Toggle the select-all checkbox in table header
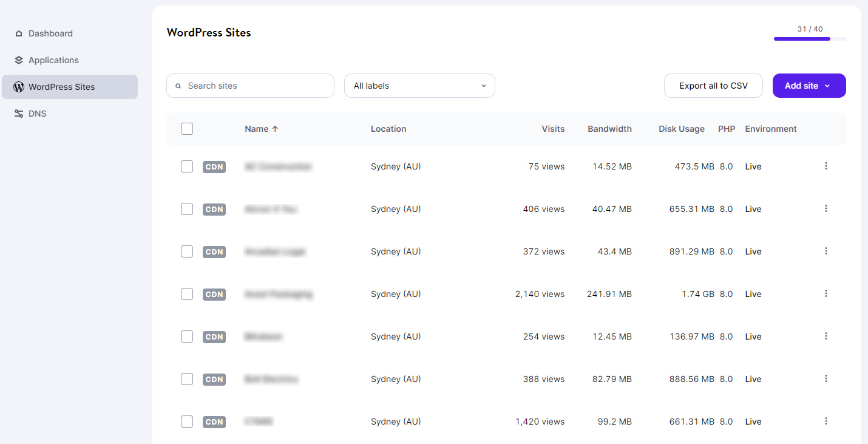Image resolution: width=868 pixels, height=444 pixels. [187, 129]
